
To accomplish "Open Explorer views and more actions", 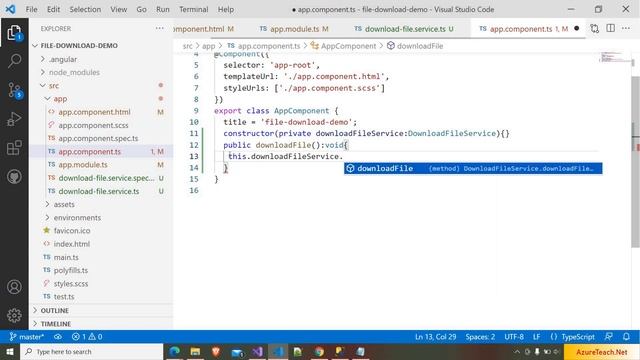I will (160, 28).
